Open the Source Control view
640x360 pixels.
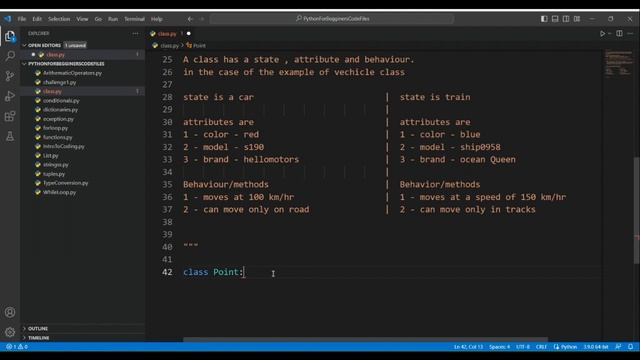tap(10, 76)
